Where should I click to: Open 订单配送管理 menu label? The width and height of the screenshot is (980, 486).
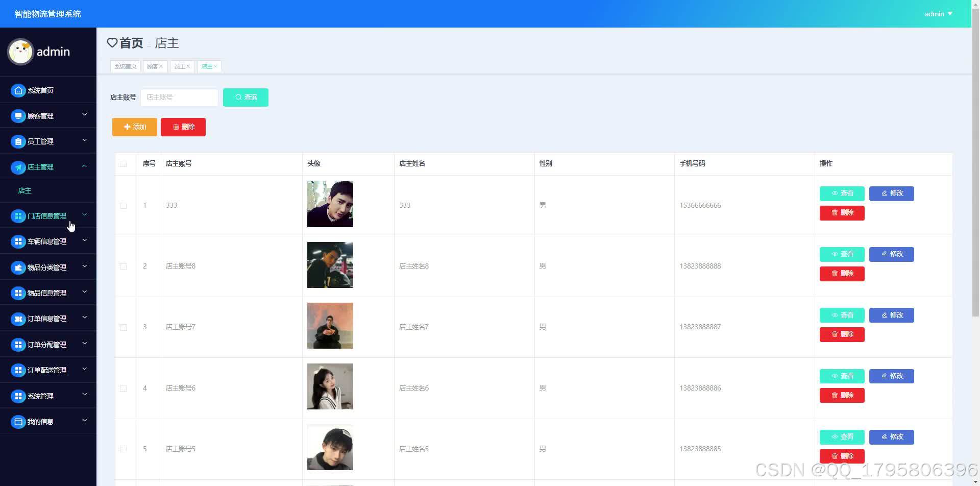pyautogui.click(x=47, y=370)
